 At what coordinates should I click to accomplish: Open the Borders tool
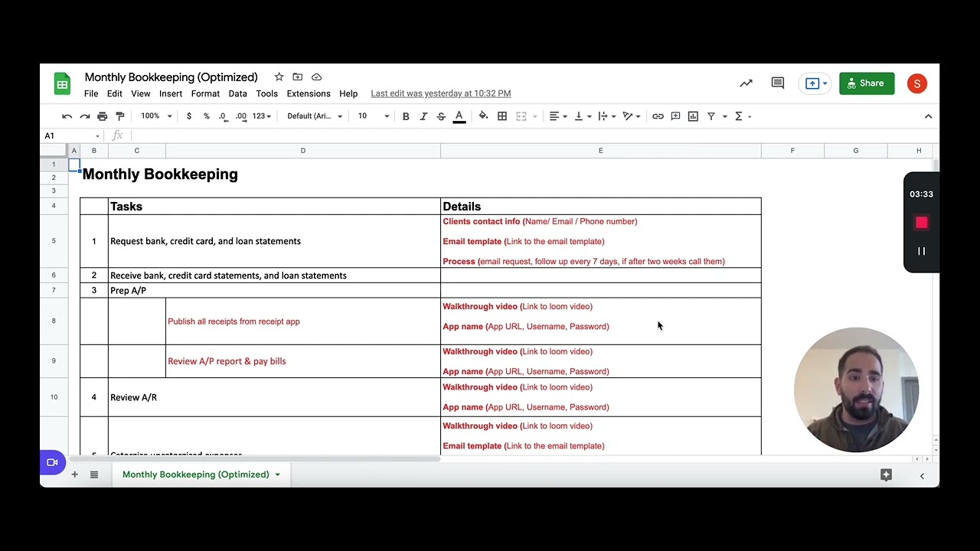pos(502,116)
